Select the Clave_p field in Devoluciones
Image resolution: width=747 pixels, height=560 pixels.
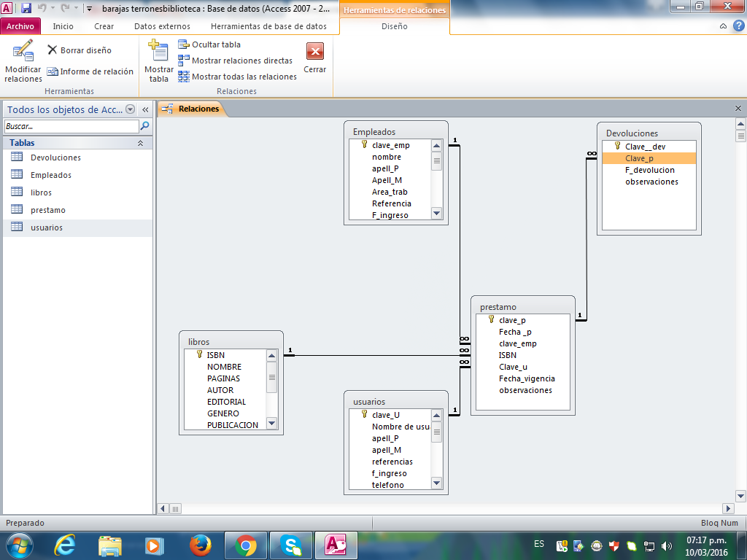tap(639, 158)
